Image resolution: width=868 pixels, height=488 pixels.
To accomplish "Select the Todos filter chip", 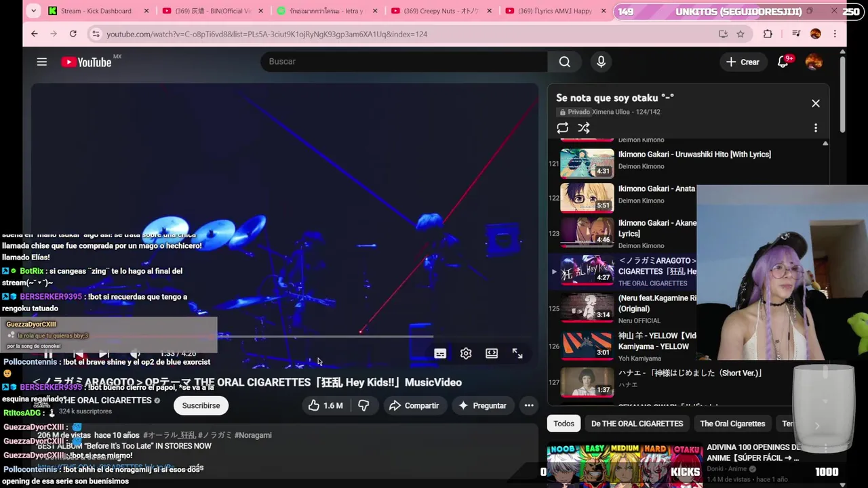I will [x=564, y=424].
